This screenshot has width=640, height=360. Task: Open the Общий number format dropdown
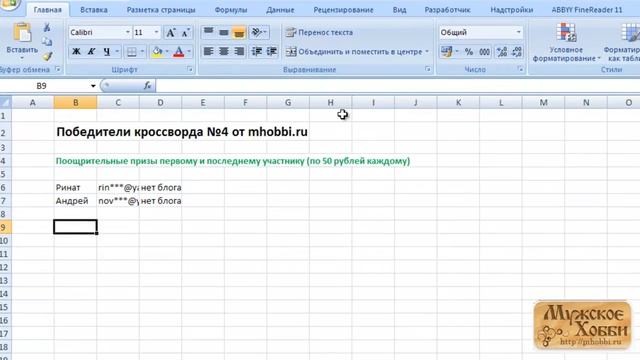(518, 32)
